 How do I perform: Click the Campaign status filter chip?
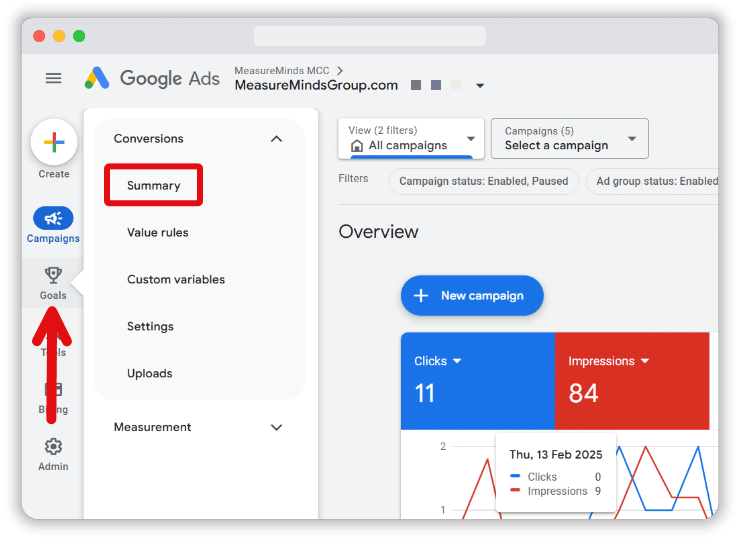pos(483,181)
